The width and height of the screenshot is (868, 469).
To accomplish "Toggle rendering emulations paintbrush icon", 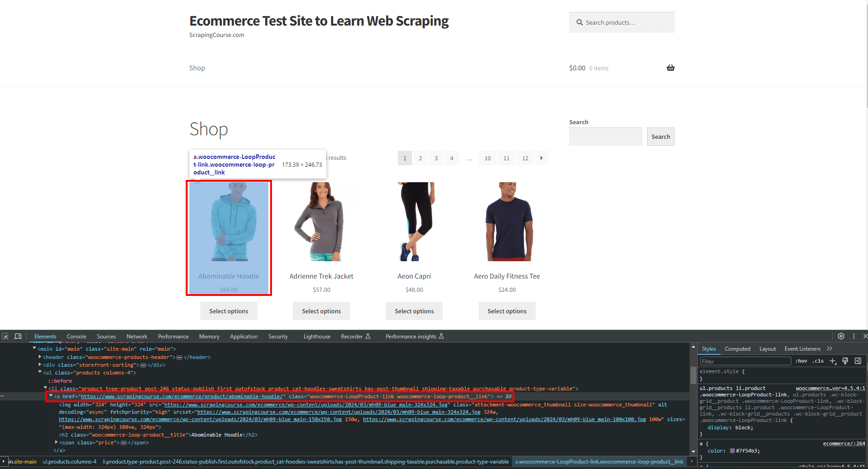I will tap(845, 361).
